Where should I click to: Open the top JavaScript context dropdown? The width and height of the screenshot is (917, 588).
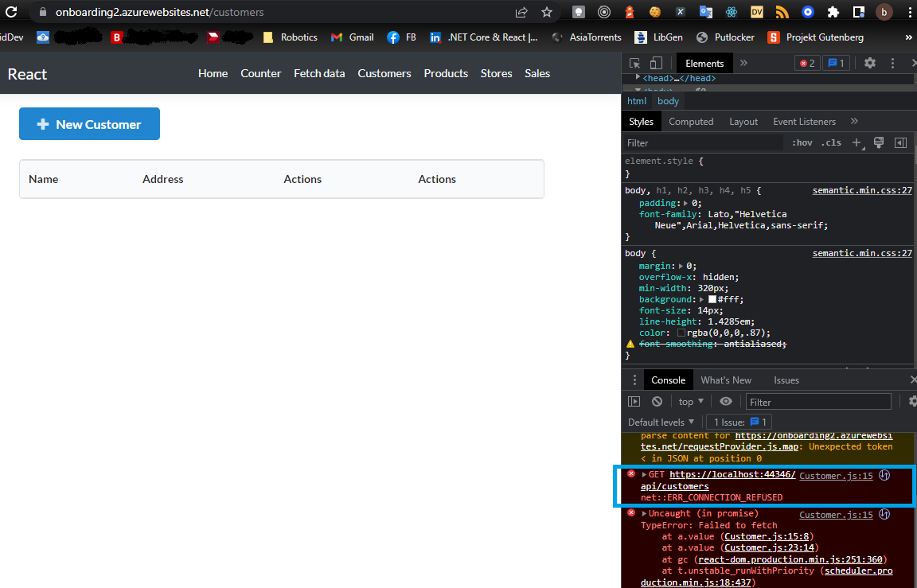click(691, 402)
